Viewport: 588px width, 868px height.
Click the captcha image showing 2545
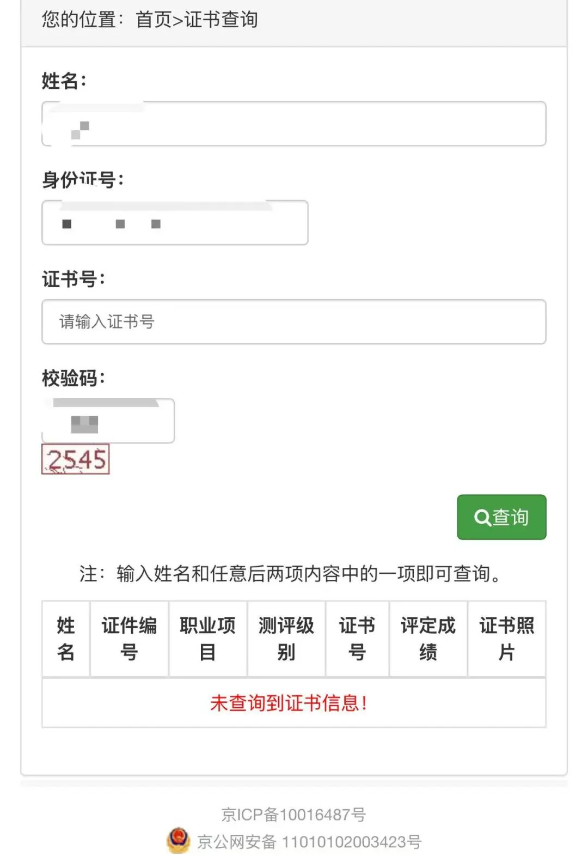76,459
